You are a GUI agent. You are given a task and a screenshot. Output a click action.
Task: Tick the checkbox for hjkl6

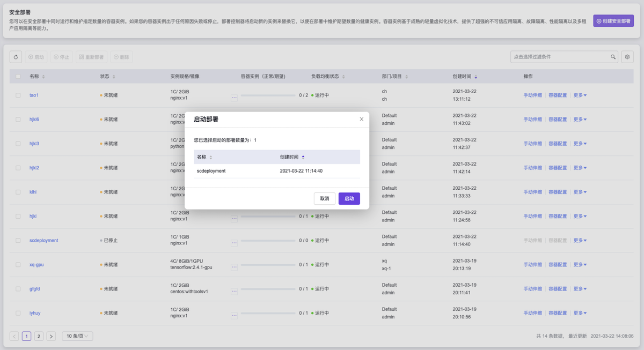click(x=18, y=120)
